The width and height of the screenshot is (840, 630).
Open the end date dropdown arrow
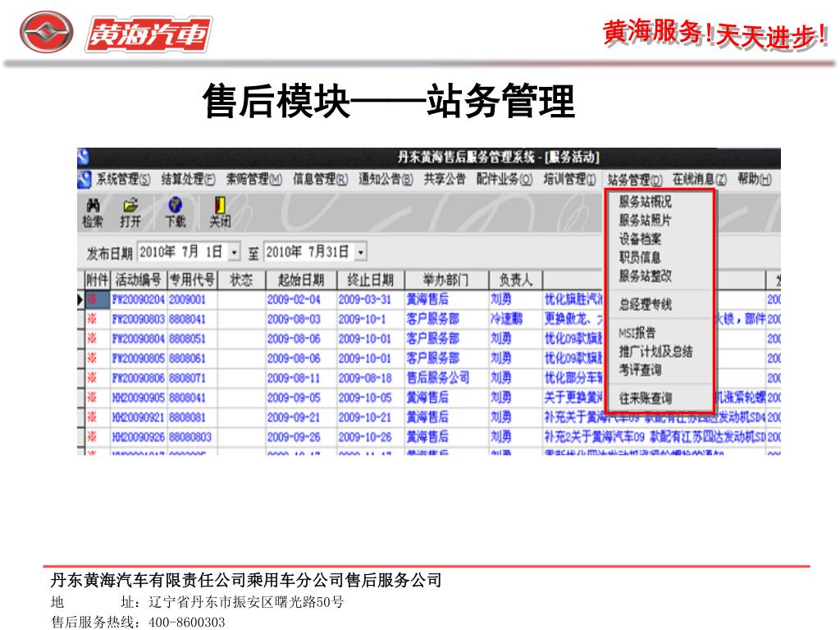click(362, 252)
